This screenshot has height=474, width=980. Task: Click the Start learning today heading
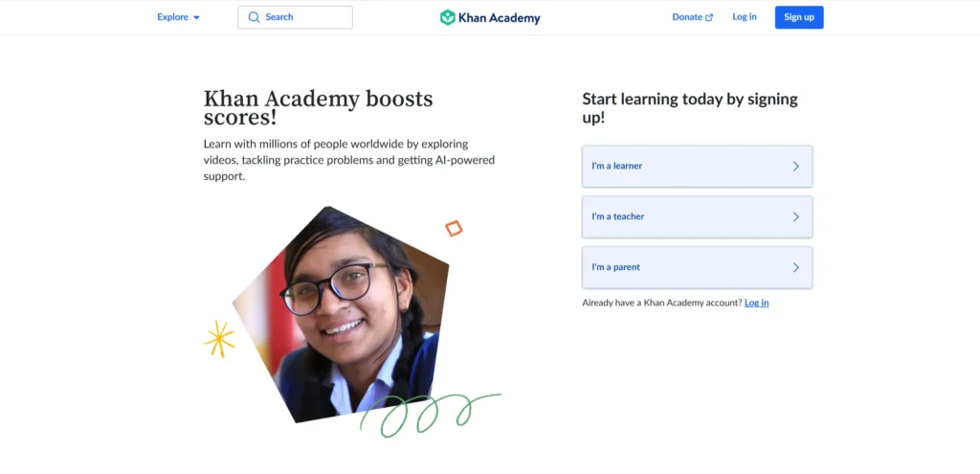pos(690,107)
